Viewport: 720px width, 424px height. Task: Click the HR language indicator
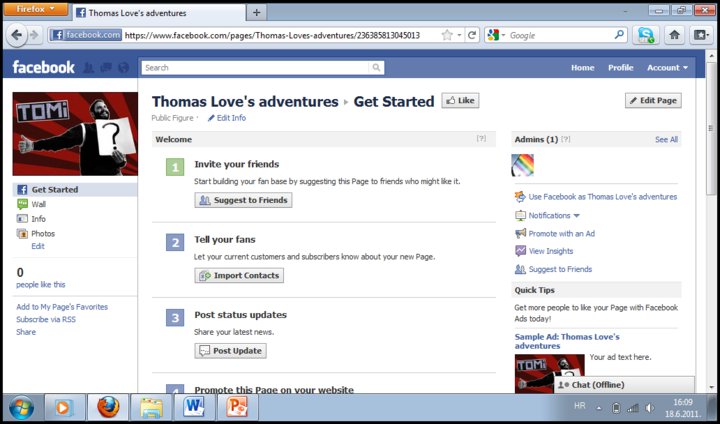tap(579, 406)
